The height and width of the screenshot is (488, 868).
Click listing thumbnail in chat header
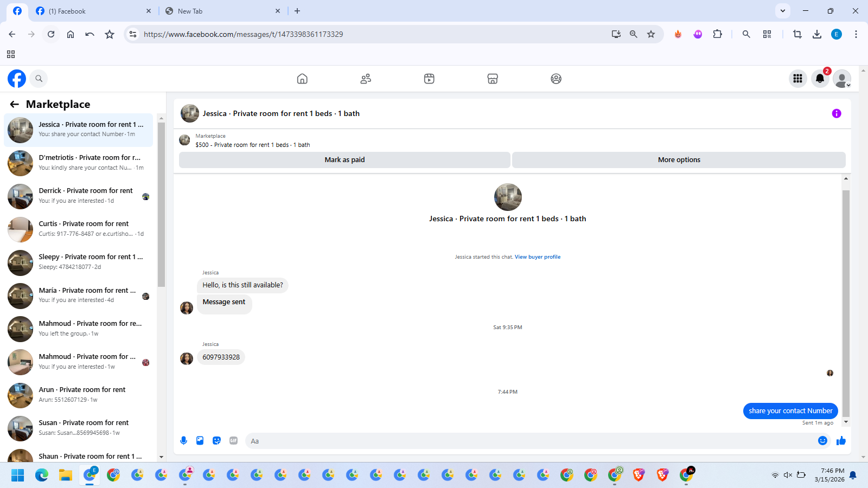tap(190, 113)
